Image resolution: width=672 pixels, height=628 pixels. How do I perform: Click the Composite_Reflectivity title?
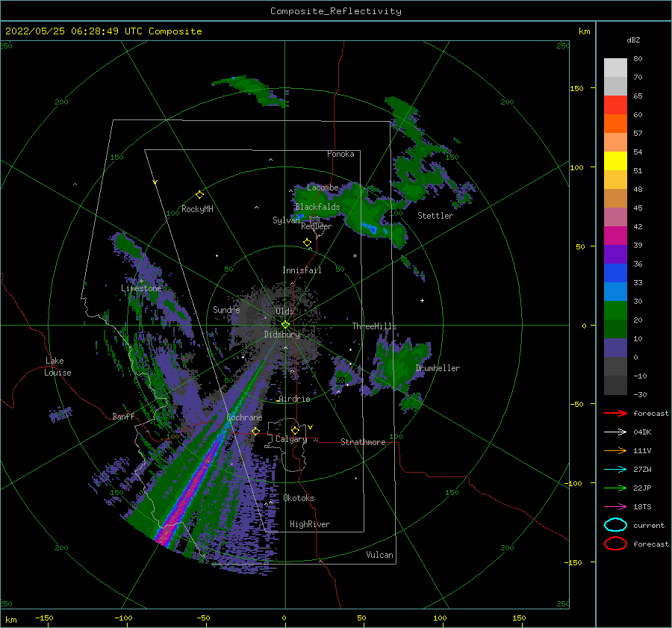(x=335, y=11)
